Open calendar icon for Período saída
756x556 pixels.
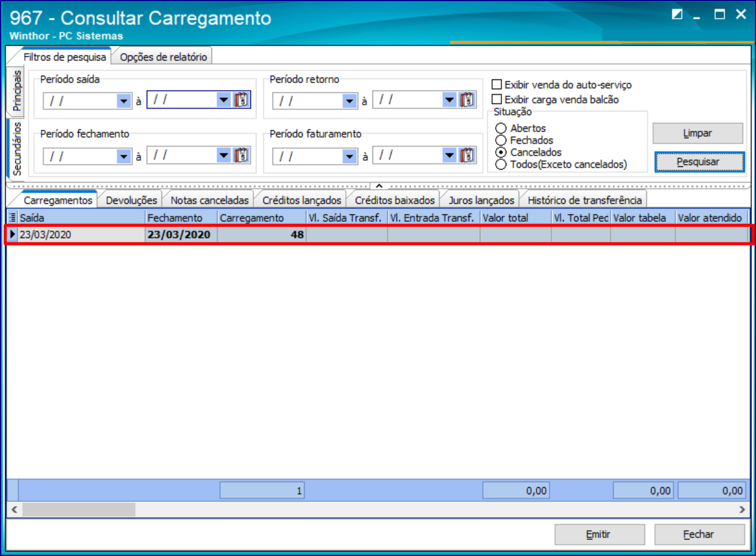pyautogui.click(x=241, y=100)
